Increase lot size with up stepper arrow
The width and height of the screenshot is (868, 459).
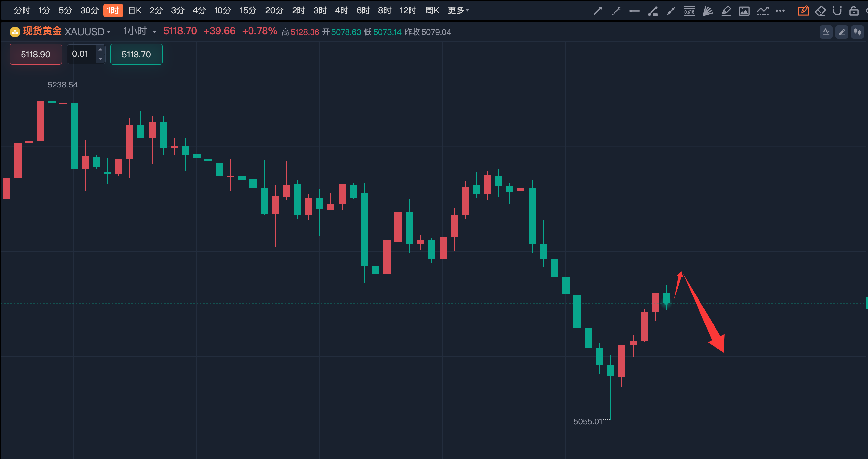point(100,50)
